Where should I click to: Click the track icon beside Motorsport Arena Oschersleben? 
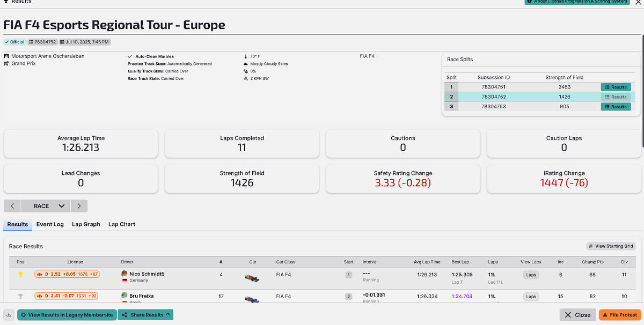pos(6,56)
